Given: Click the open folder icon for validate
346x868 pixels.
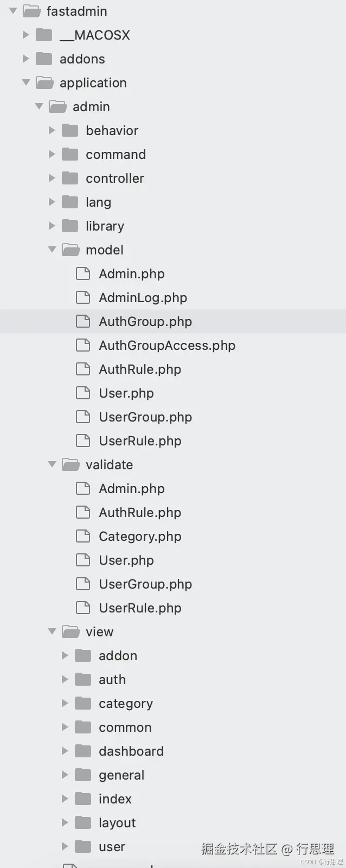Looking at the screenshot, I should pyautogui.click(x=71, y=464).
